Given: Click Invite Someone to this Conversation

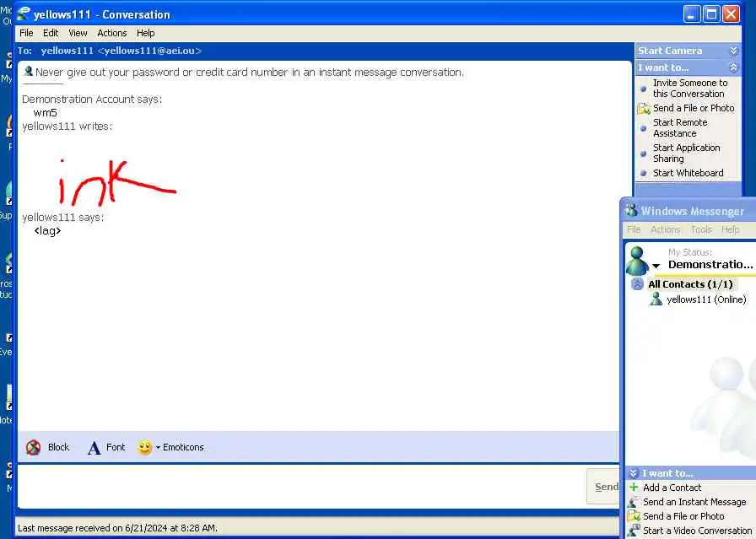Looking at the screenshot, I should [690, 89].
